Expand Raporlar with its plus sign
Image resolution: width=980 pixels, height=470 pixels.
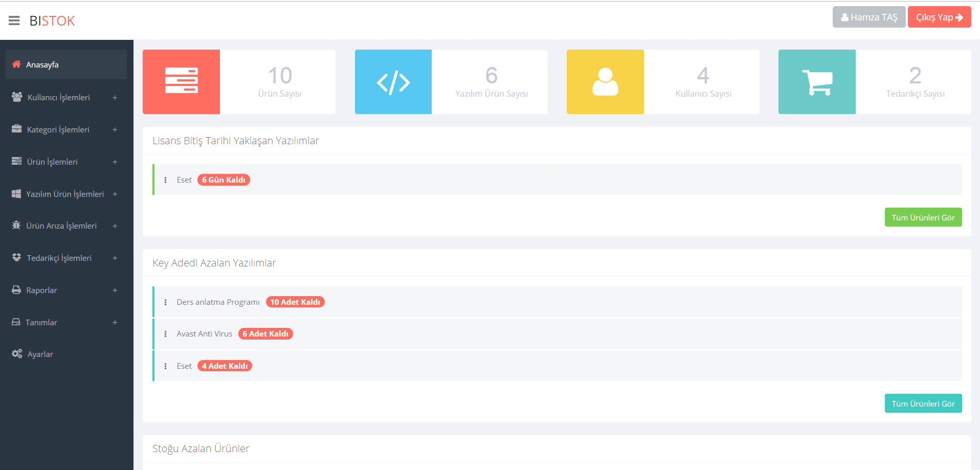pos(115,290)
